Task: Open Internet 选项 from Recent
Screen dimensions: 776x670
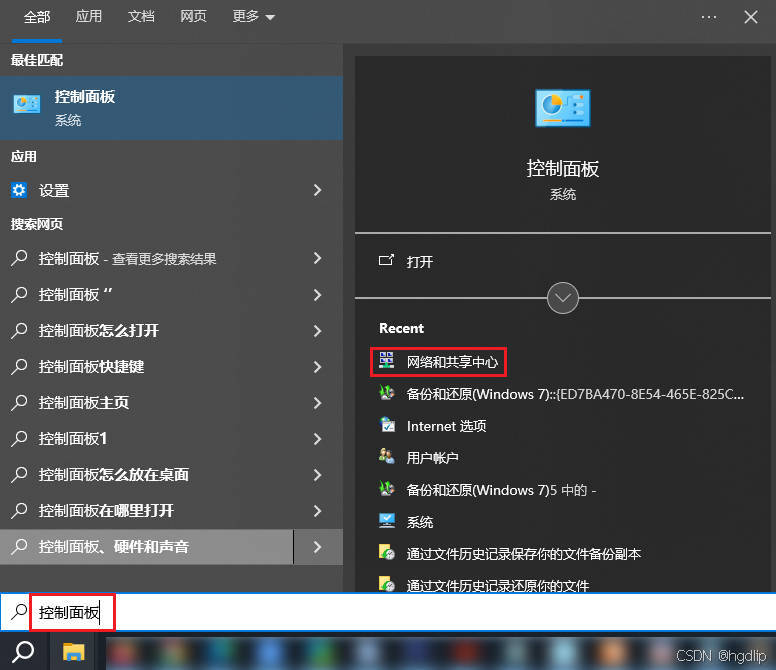Action: coord(446,426)
